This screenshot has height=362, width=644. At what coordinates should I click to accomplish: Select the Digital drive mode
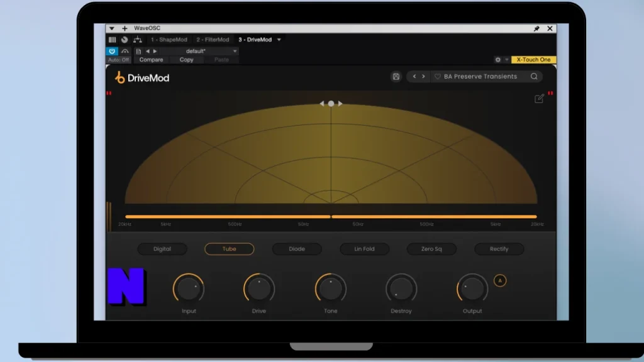pyautogui.click(x=162, y=249)
